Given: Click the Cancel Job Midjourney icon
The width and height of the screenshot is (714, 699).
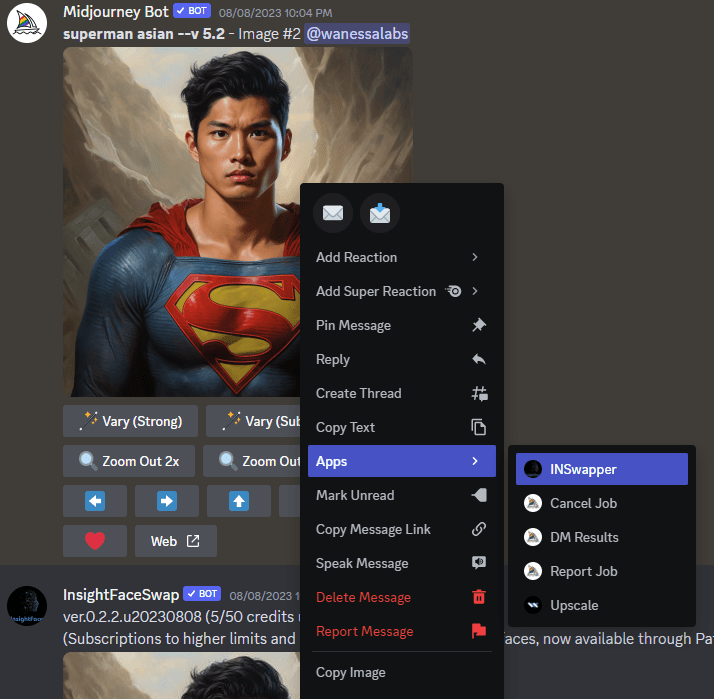Looking at the screenshot, I should (533, 503).
